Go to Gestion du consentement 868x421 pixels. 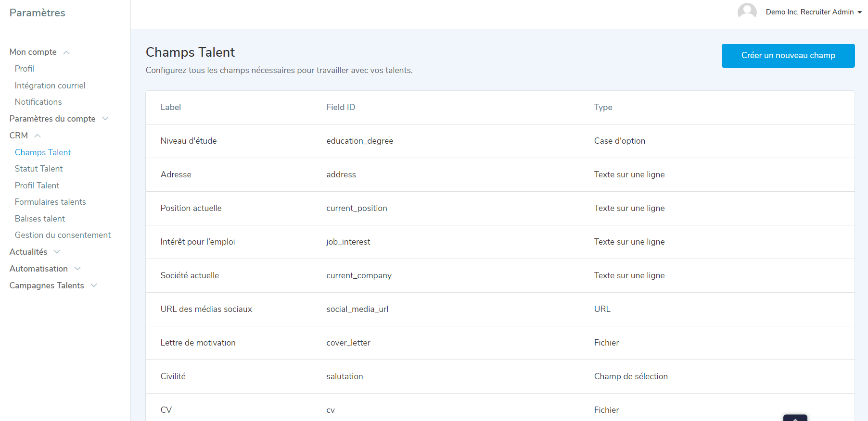63,235
